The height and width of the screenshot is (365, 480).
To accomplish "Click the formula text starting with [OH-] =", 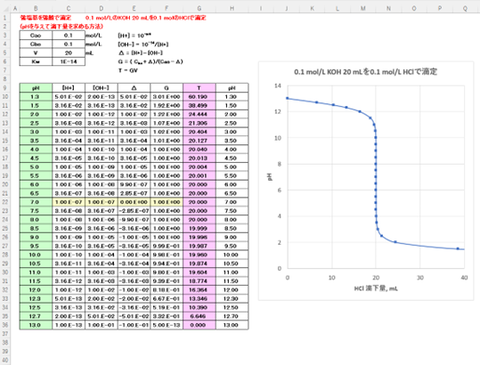I will coord(143,44).
